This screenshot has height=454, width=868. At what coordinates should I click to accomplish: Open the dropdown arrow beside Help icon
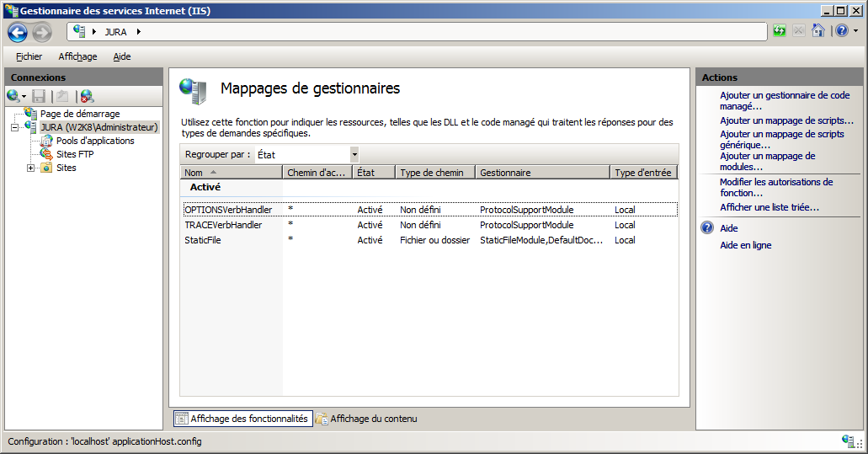click(x=855, y=31)
